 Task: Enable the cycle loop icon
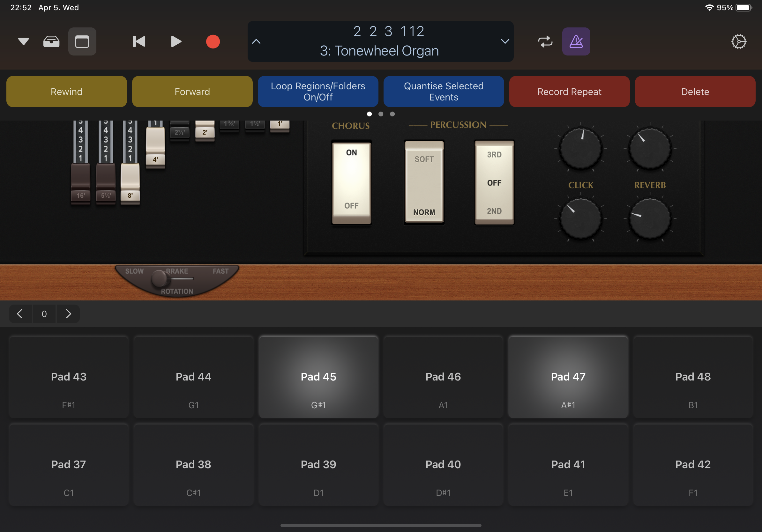coord(545,42)
